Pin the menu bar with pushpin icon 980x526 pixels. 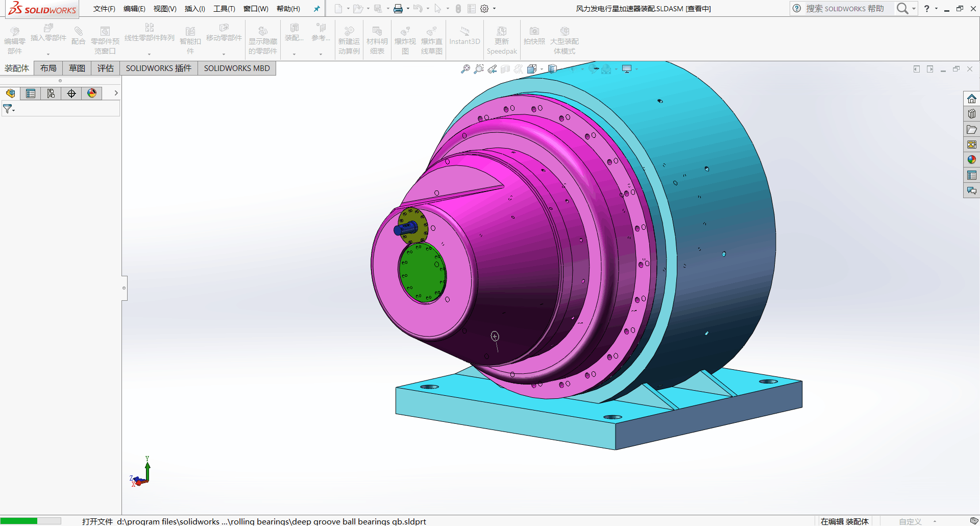pos(317,9)
